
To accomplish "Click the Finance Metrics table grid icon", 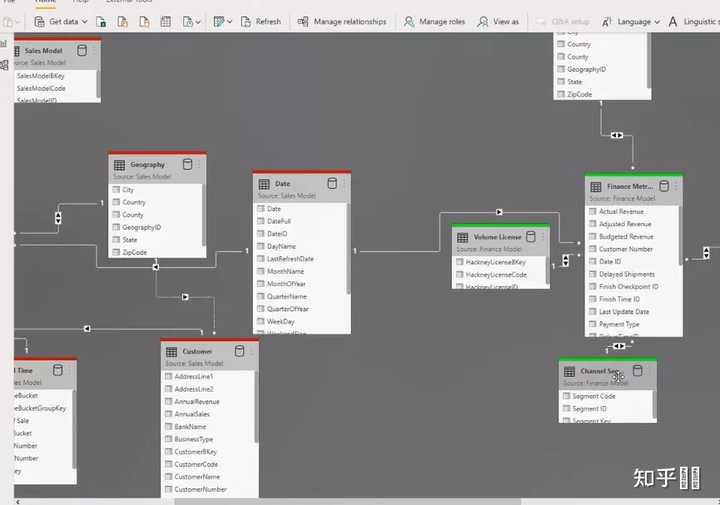I will [596, 187].
